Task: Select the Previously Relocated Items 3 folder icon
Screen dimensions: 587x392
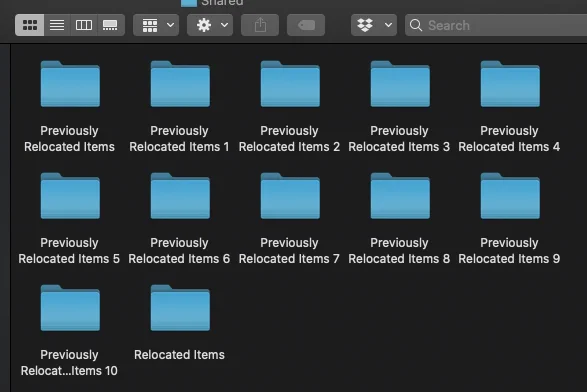Action: (400, 84)
